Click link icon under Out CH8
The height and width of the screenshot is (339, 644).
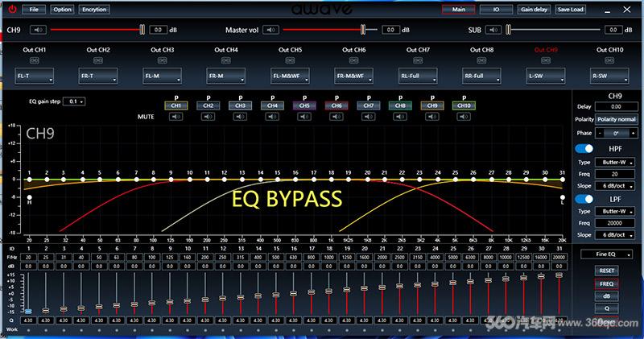(x=481, y=60)
